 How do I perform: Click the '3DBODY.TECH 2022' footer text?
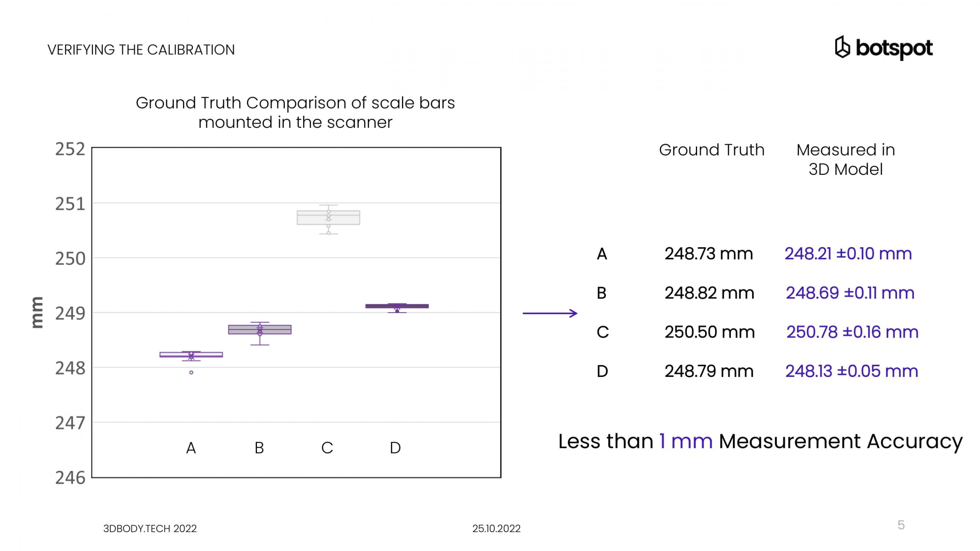pyautogui.click(x=150, y=528)
